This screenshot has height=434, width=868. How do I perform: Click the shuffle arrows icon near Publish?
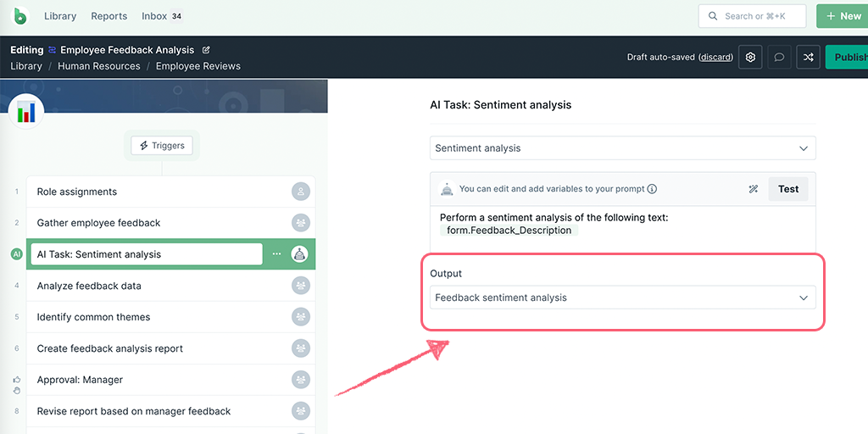tap(808, 57)
